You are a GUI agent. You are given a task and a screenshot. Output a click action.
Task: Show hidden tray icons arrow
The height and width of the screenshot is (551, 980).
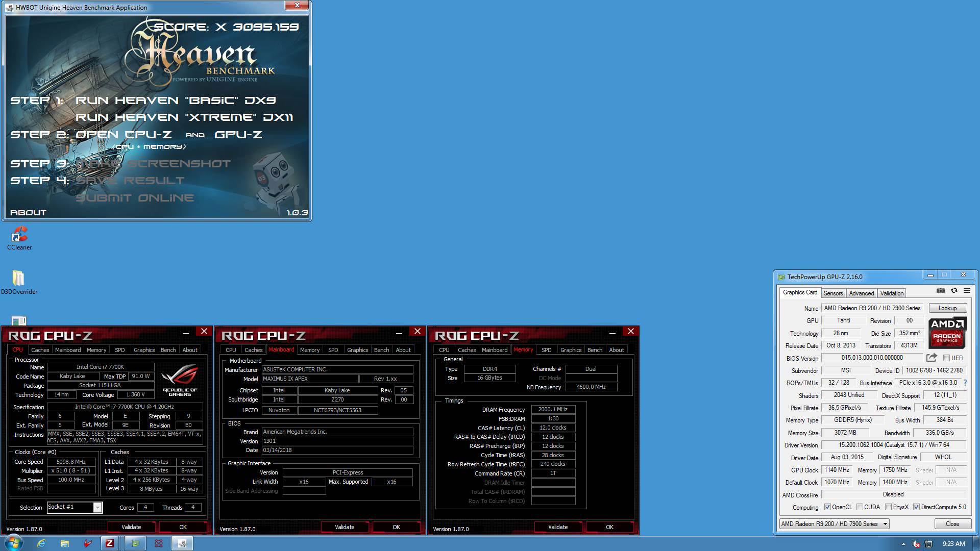(903, 544)
